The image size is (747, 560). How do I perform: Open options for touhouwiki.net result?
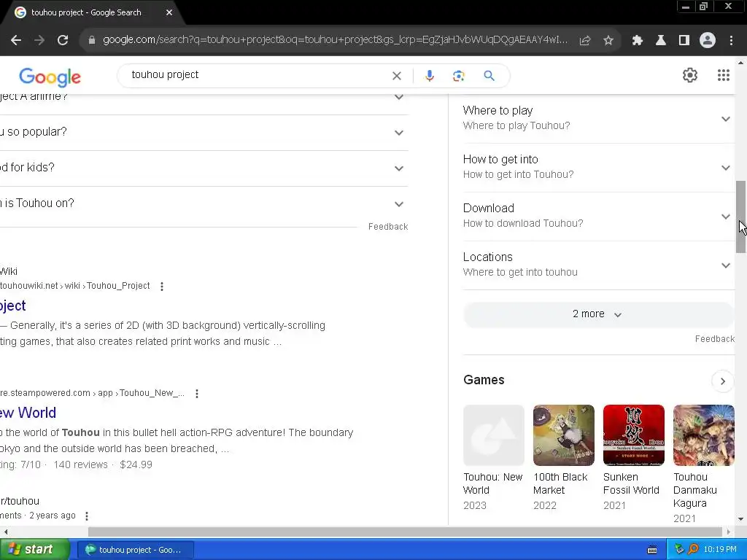[x=162, y=286]
